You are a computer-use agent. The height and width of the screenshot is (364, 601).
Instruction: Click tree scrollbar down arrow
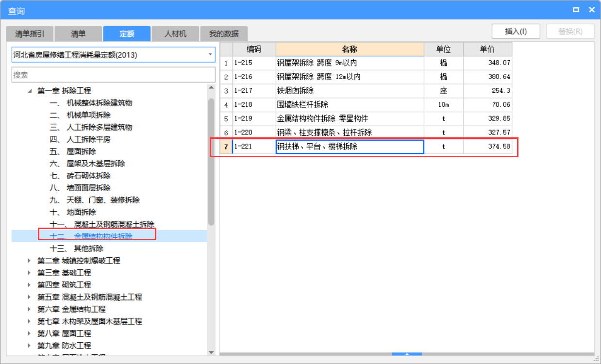pyautogui.click(x=211, y=352)
